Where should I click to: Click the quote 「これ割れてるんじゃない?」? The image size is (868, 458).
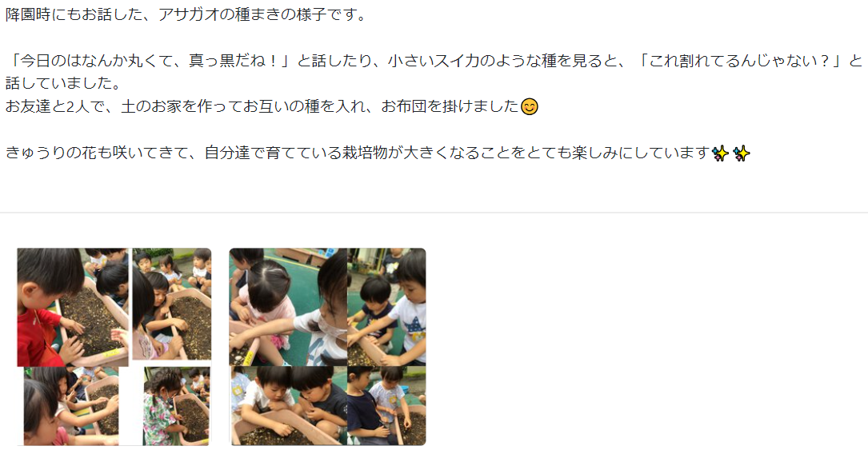[x=742, y=60]
